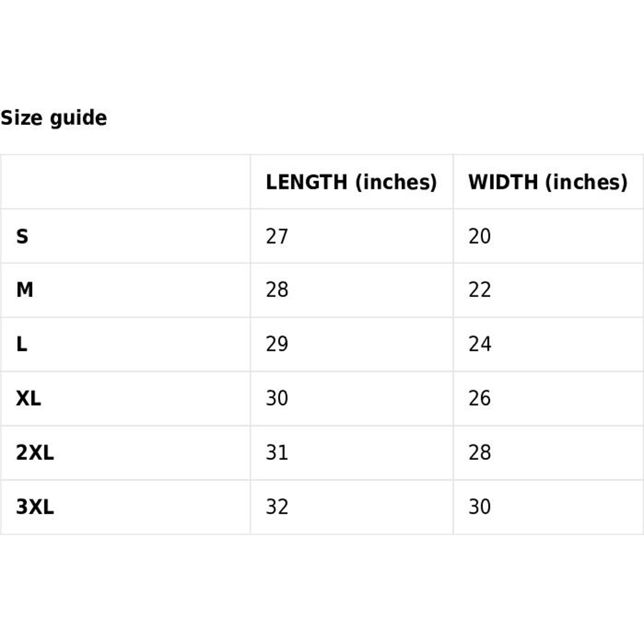
Task: Click width value 22 for size M
Action: (x=480, y=290)
